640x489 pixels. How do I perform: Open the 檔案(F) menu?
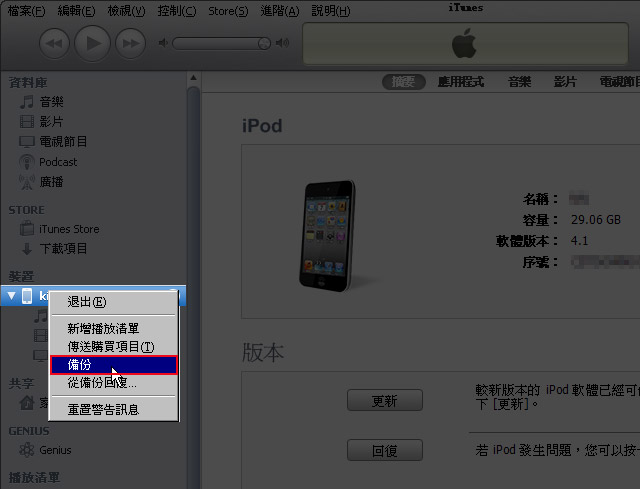click(x=27, y=11)
